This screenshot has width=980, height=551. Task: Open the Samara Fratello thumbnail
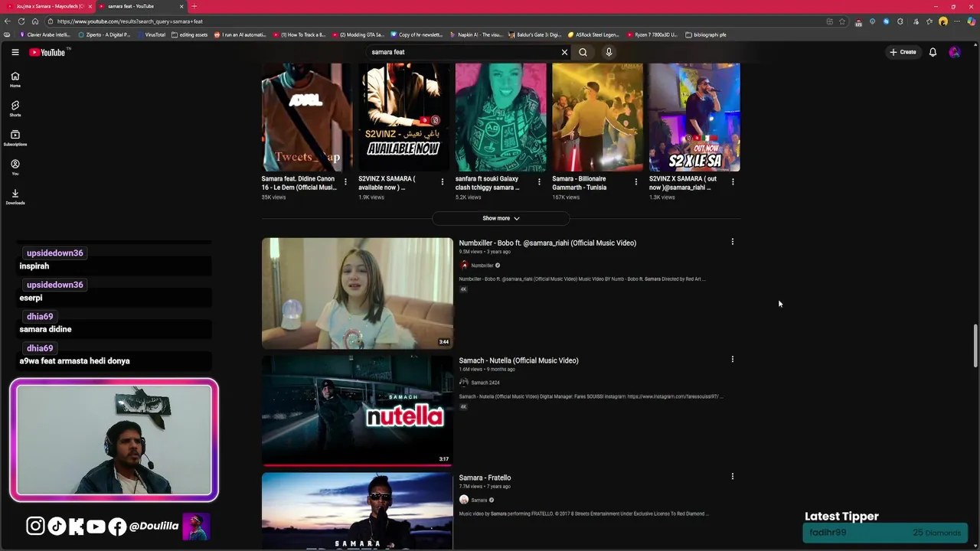pos(357,511)
